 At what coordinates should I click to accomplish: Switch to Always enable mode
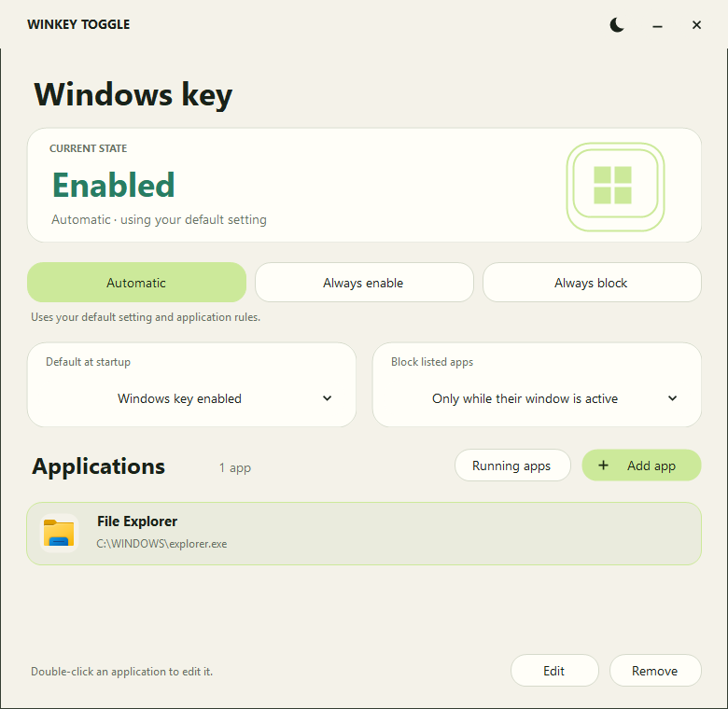click(364, 283)
